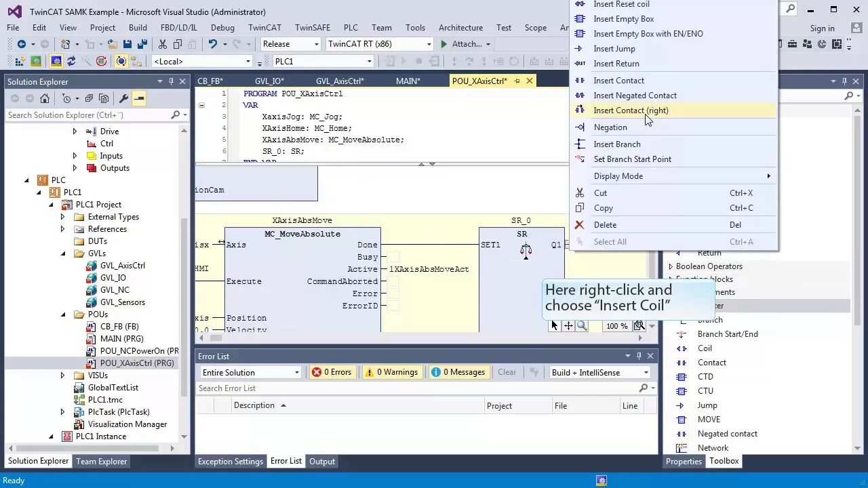Screen dimensions: 868x488
Task: Click the Undo arrow in the toolbar
Action: click(212, 44)
